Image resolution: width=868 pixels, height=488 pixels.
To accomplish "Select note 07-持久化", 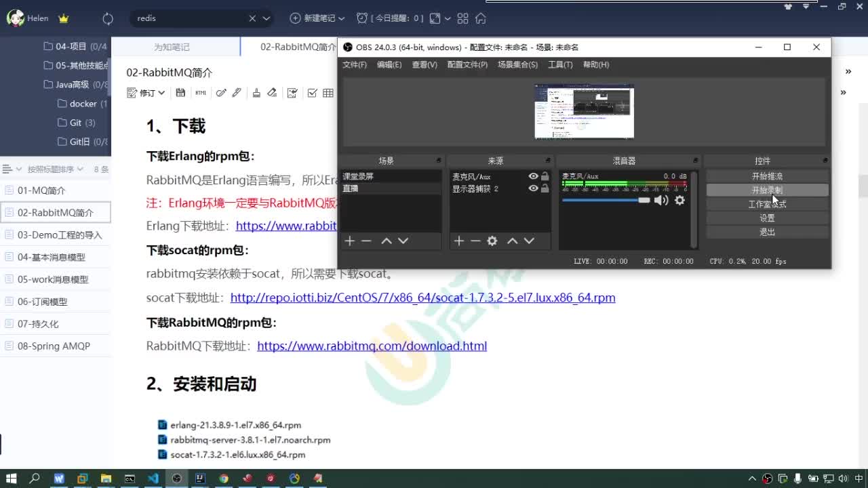I will tap(56, 324).
